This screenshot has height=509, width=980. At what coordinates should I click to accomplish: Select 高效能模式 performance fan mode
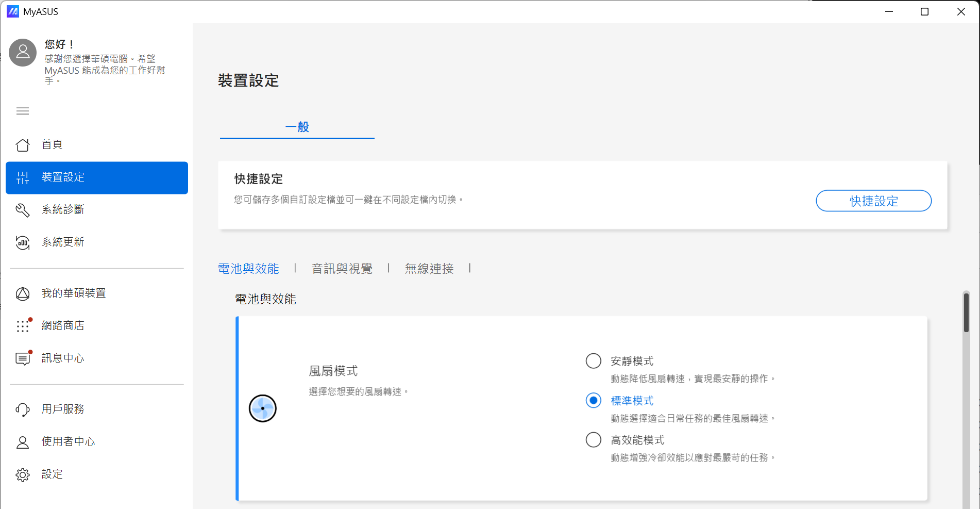click(594, 440)
